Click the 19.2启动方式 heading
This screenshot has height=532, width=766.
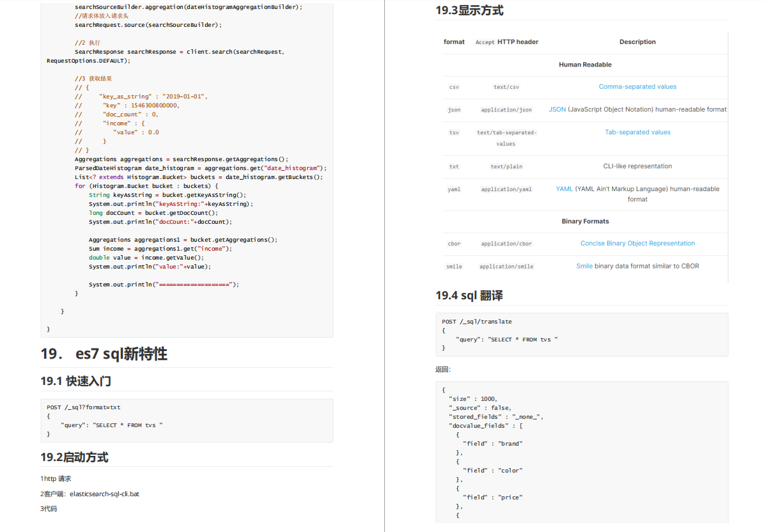pyautogui.click(x=74, y=457)
